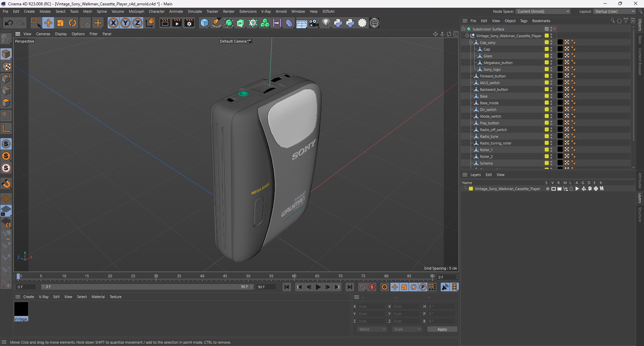Open the Bookmarks menu in Object Manager
The height and width of the screenshot is (346, 644).
point(541,21)
